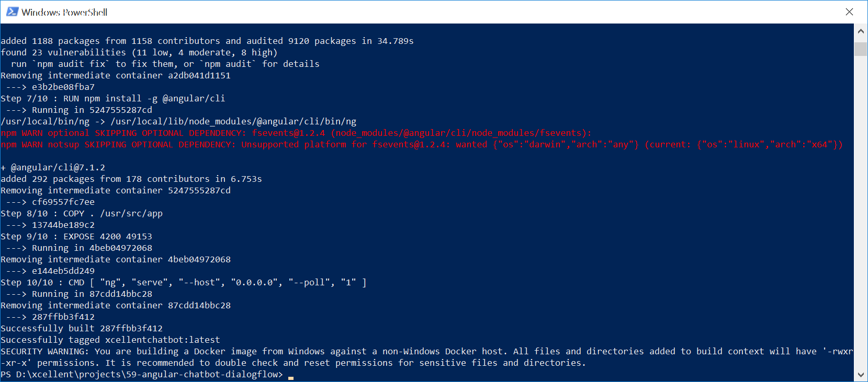Click the vertical scrollbar thumb
The image size is (868, 382).
861,49
